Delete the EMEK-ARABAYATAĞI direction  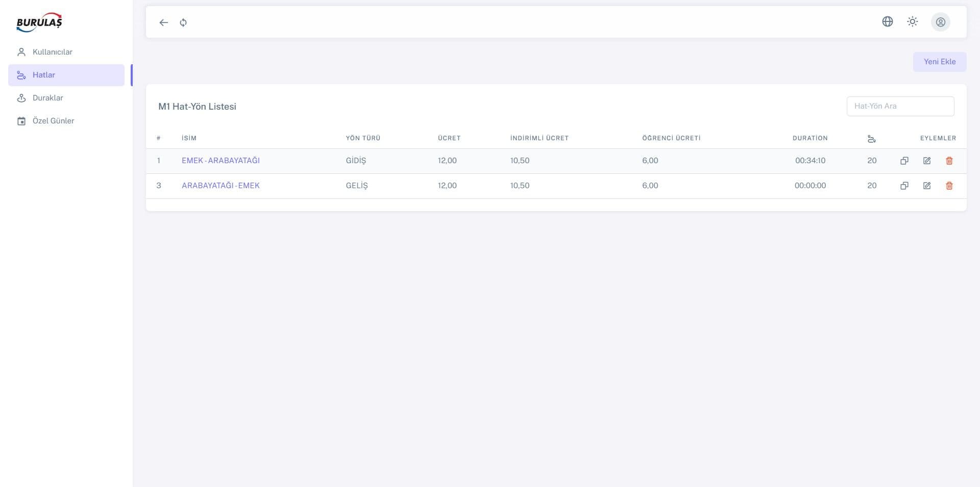coord(949,161)
